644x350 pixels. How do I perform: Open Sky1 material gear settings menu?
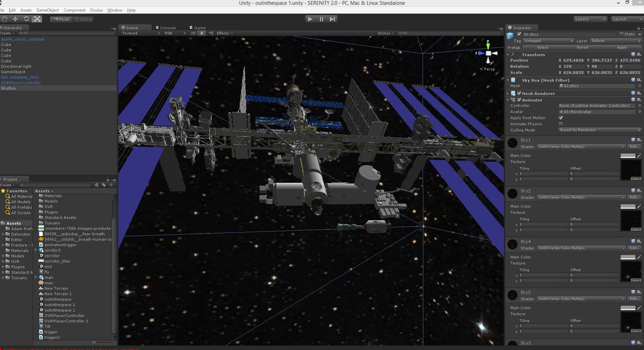(639, 140)
